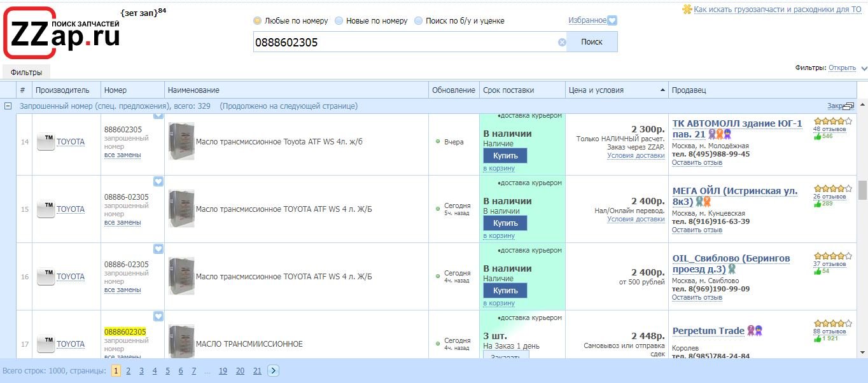
Task: Click award ribbons beside Perpetum Trade
Action: coord(755,331)
